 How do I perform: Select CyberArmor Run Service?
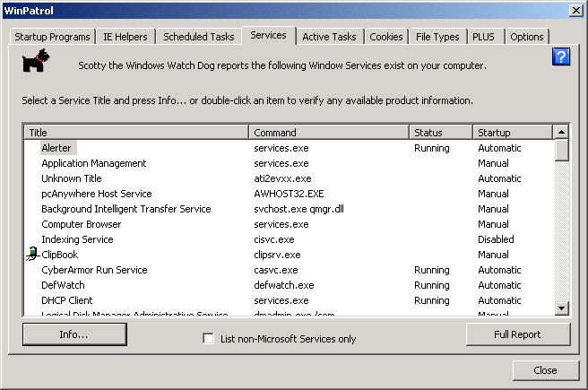[94, 270]
